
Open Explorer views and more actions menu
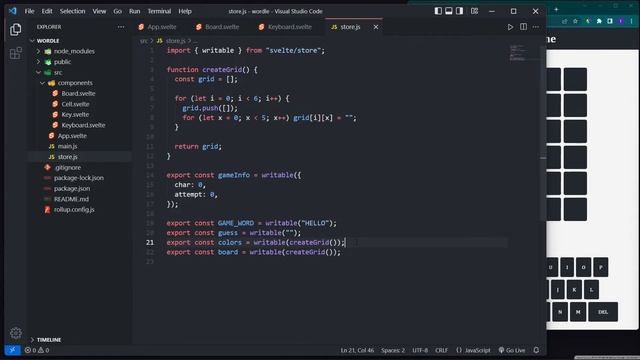tap(121, 27)
